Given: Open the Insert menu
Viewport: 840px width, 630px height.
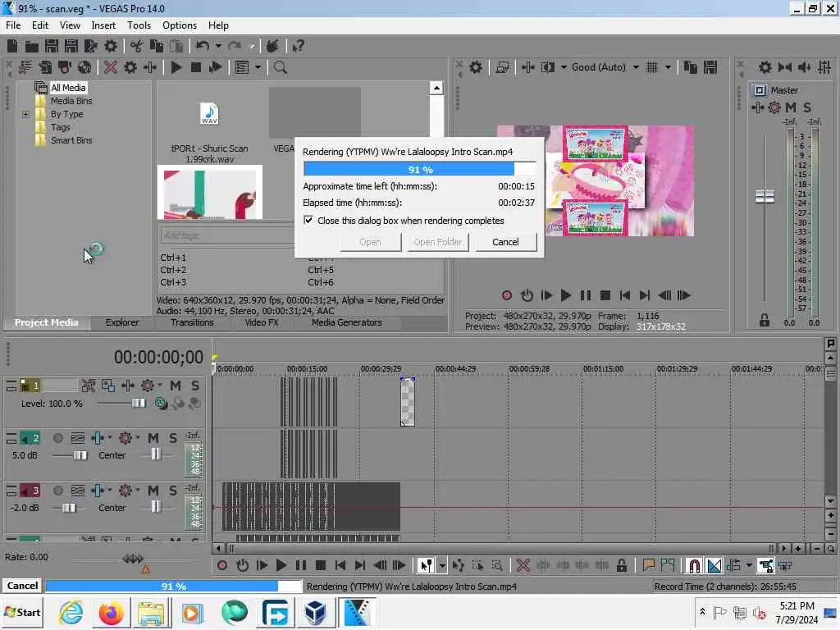Looking at the screenshot, I should (x=103, y=25).
